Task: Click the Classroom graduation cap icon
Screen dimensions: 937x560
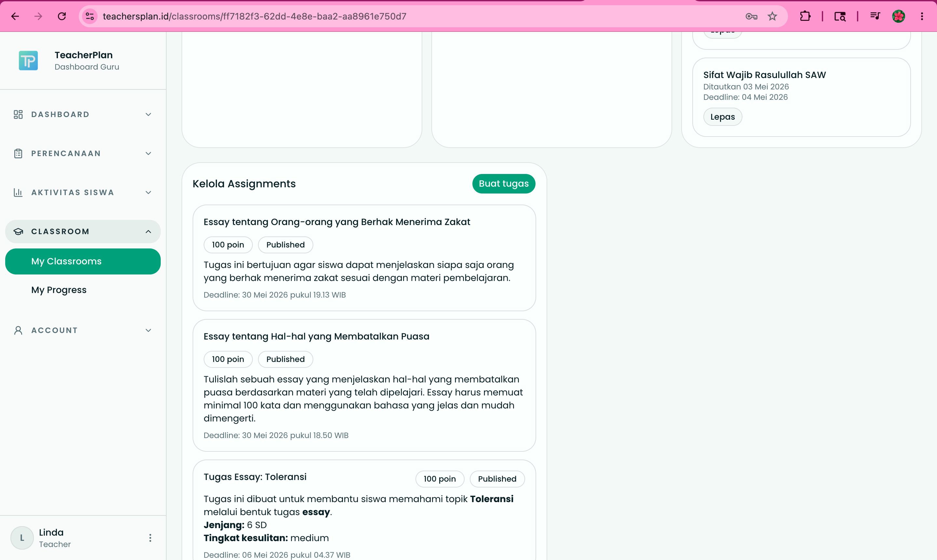Action: (18, 231)
